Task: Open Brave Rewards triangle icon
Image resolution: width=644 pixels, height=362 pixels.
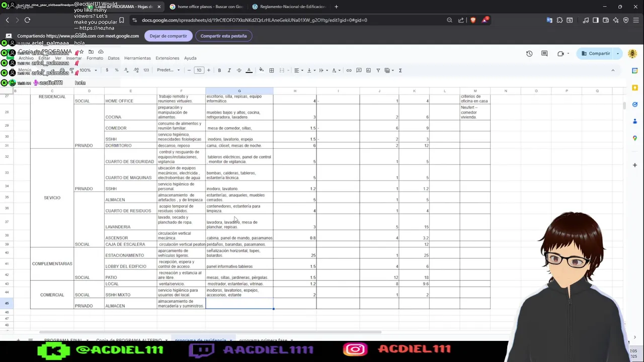Action: click(x=485, y=20)
